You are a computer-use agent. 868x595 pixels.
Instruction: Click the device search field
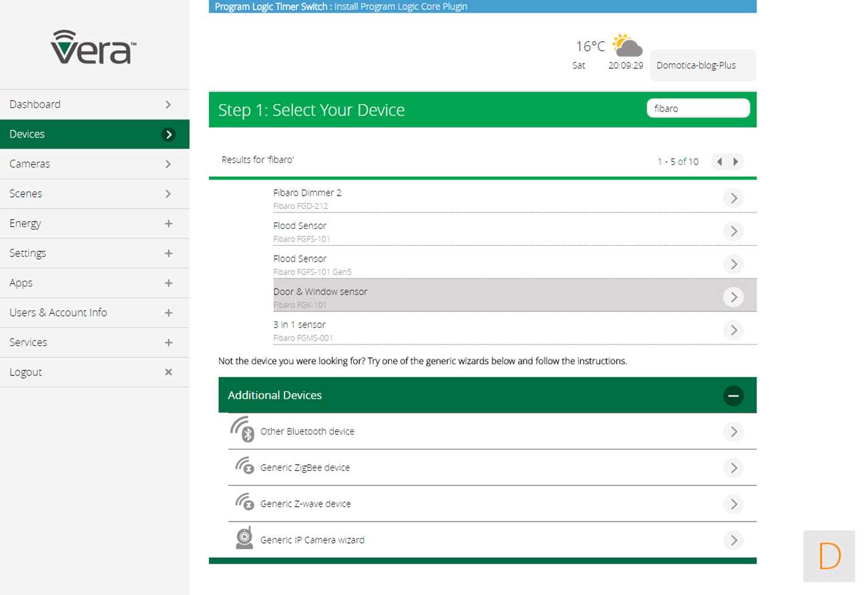(698, 108)
